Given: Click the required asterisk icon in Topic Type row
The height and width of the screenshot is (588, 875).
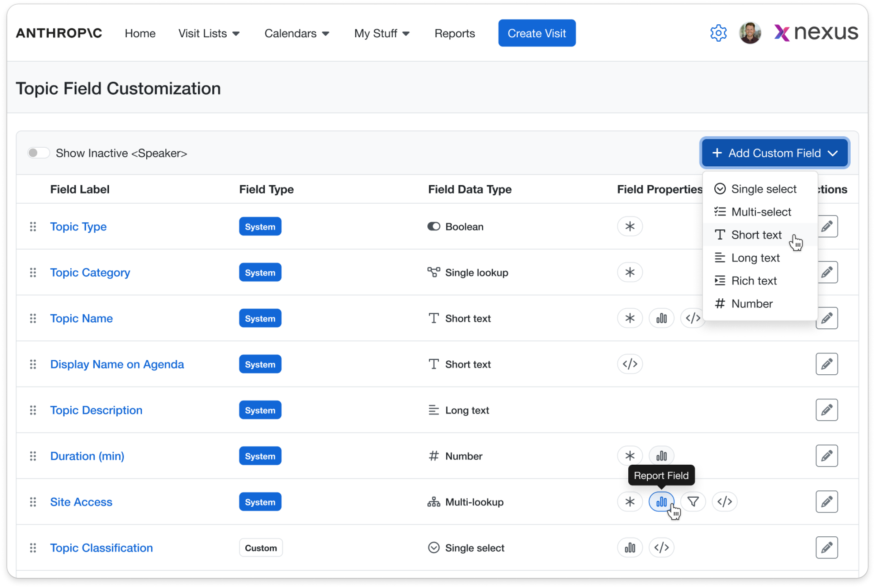Looking at the screenshot, I should [x=630, y=226].
